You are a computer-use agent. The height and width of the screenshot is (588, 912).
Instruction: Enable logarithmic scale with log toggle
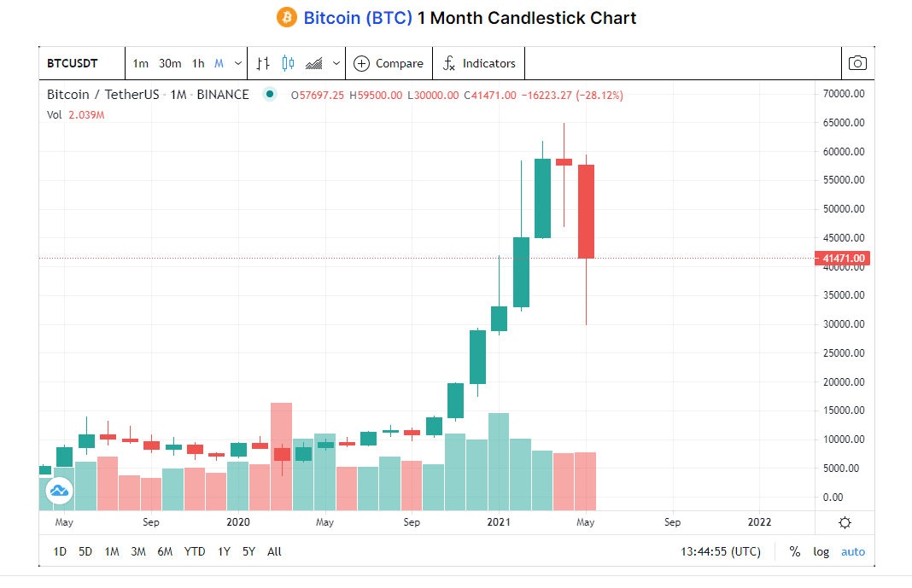pyautogui.click(x=821, y=551)
